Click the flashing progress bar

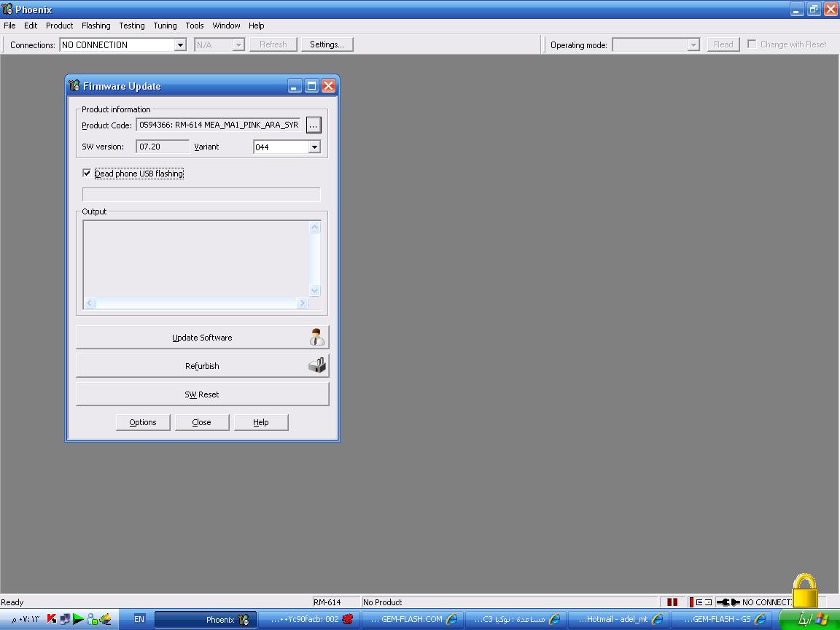coord(201,195)
